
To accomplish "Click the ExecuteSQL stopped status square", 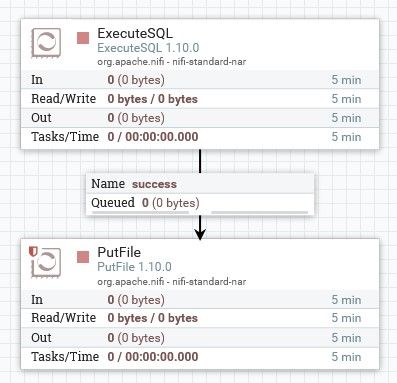I will pos(83,38).
